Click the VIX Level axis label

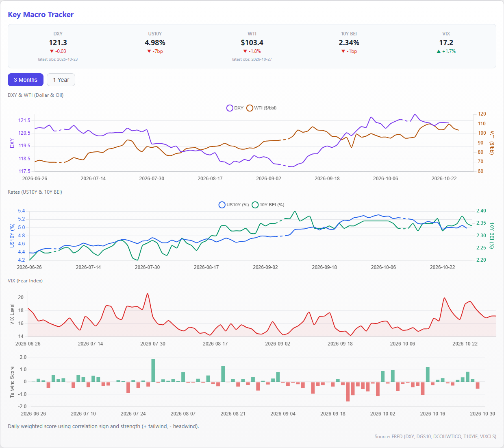click(12, 314)
